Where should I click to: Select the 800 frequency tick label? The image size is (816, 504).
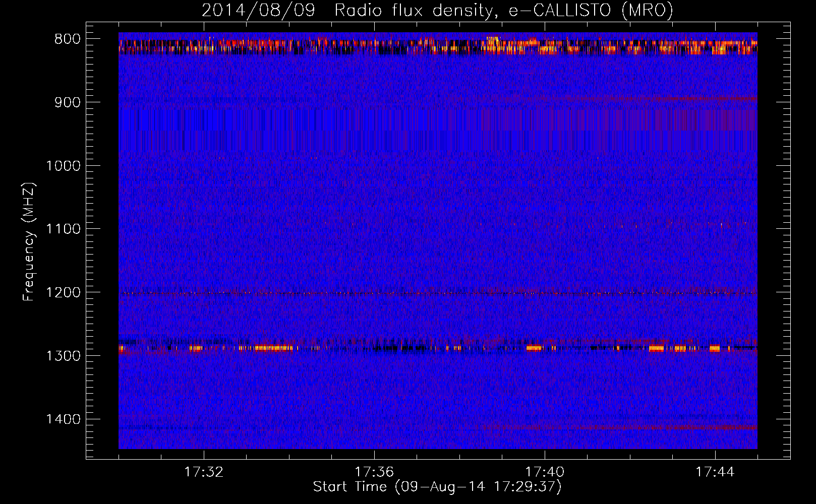coord(68,39)
